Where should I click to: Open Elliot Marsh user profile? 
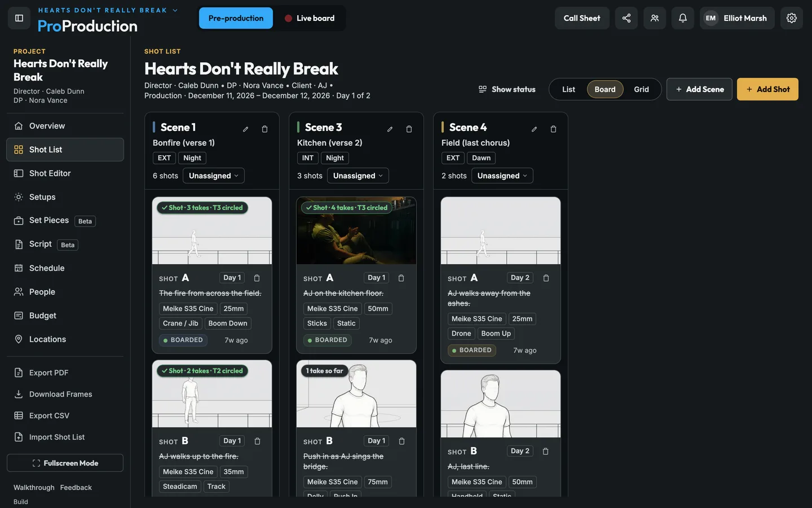737,18
